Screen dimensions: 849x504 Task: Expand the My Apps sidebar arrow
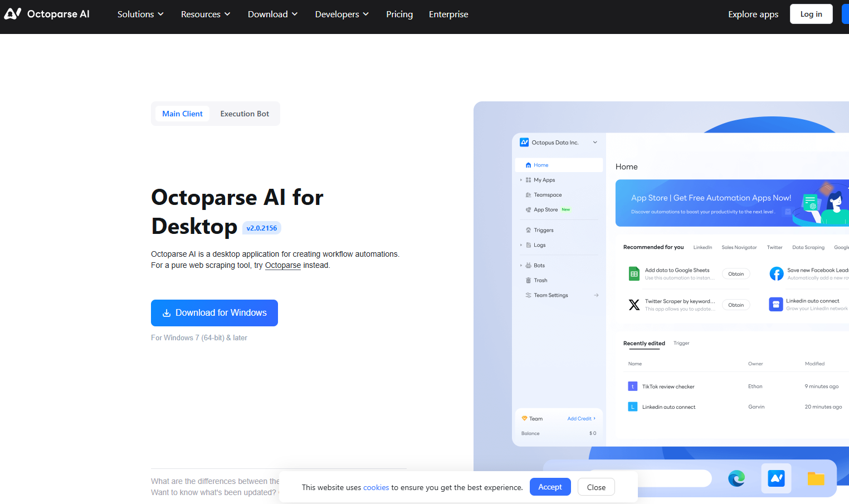521,180
